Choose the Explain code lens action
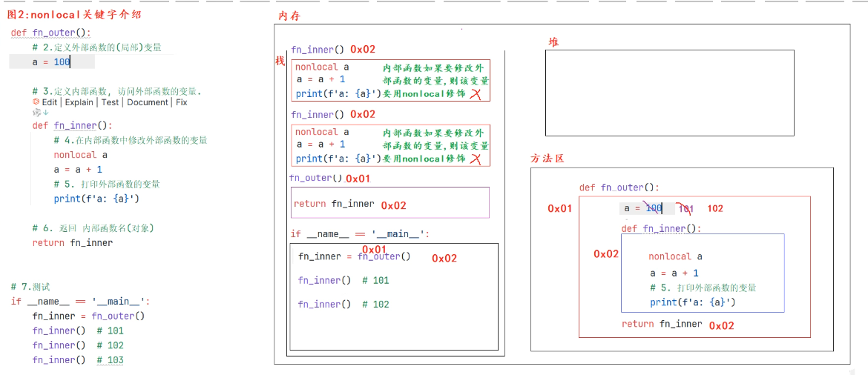Image resolution: width=868 pixels, height=375 pixels. (79, 102)
